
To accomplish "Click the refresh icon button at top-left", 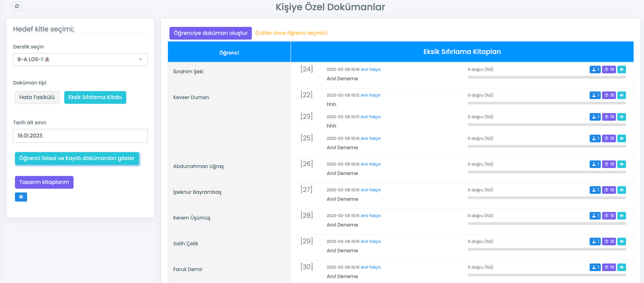I will [x=17, y=6].
